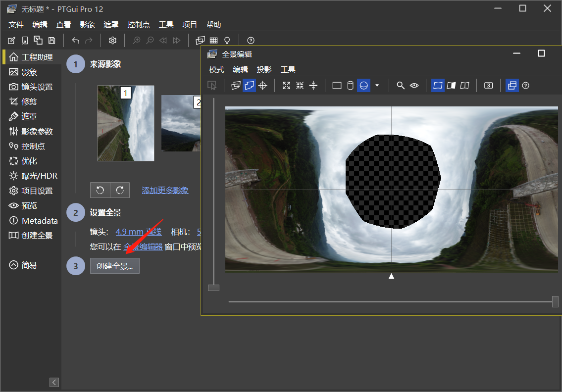
Task: Open the 遮罩 menu in menu bar
Action: point(111,24)
